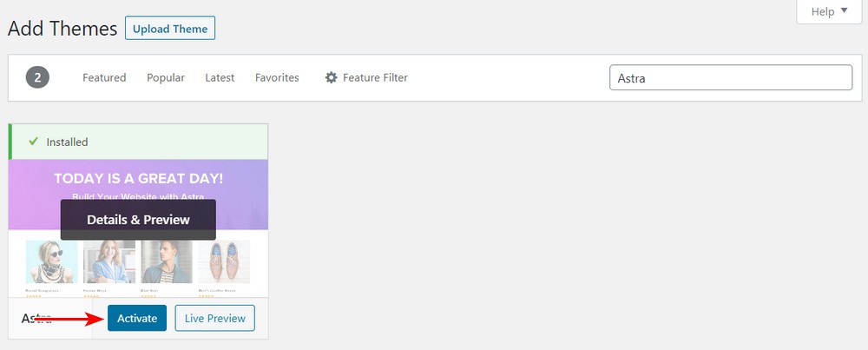Open the Help panel tab
The height and width of the screenshot is (350, 868).
coord(829,11)
